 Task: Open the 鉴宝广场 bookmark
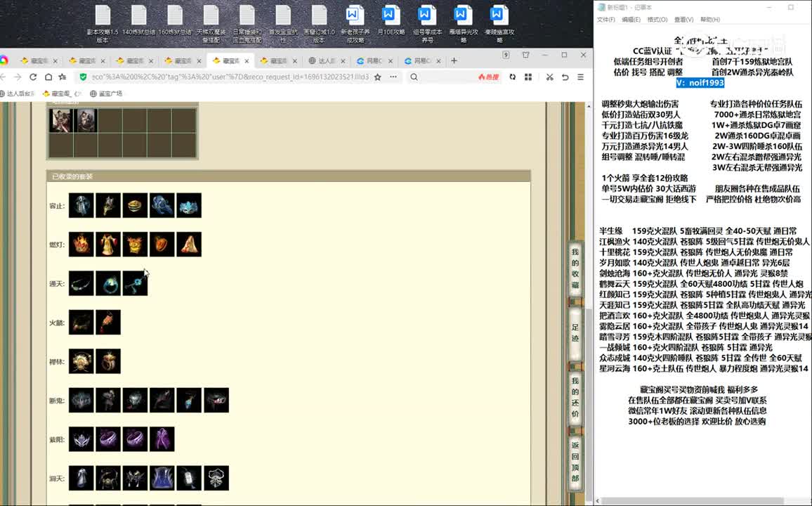tap(106, 93)
